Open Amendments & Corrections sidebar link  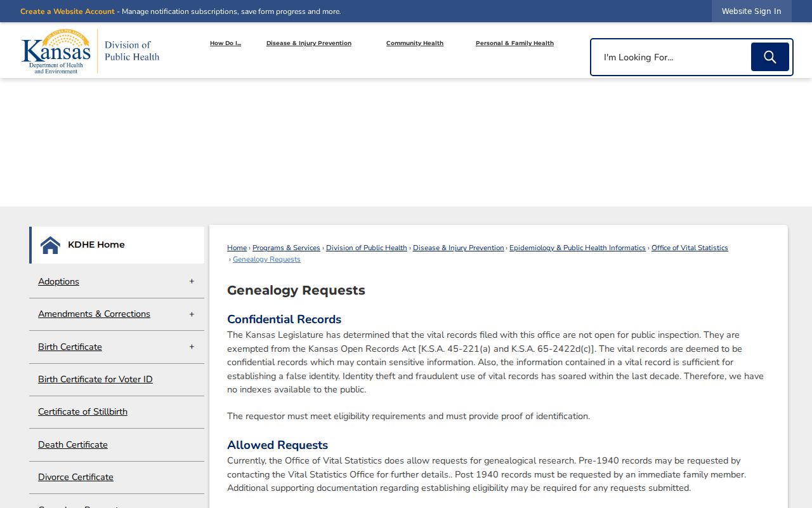pos(94,314)
